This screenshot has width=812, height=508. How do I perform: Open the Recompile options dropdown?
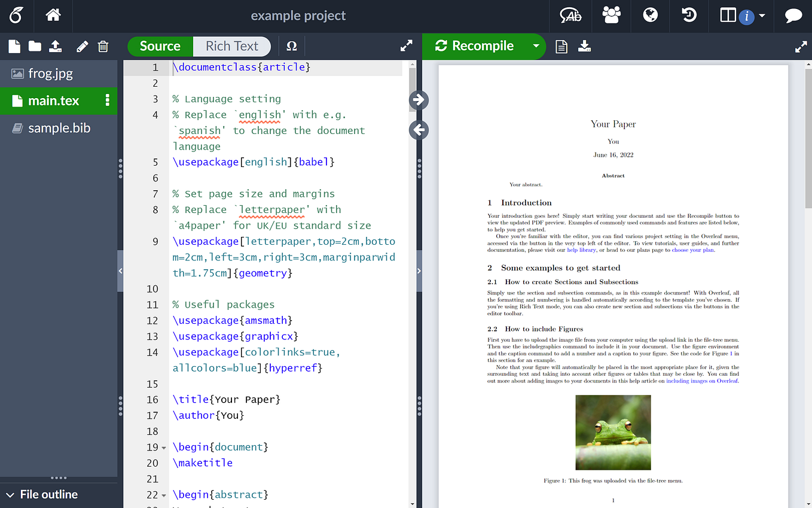pyautogui.click(x=536, y=46)
